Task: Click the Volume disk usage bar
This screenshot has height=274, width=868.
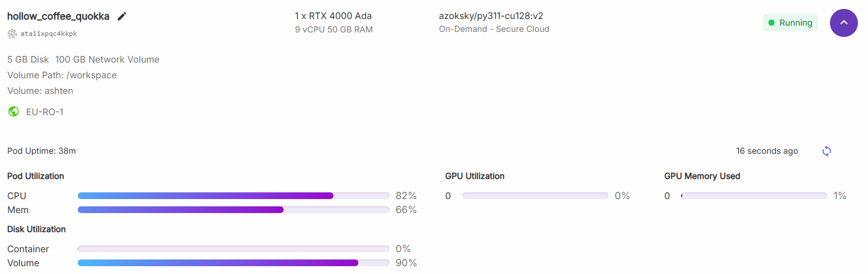Action: tap(233, 263)
